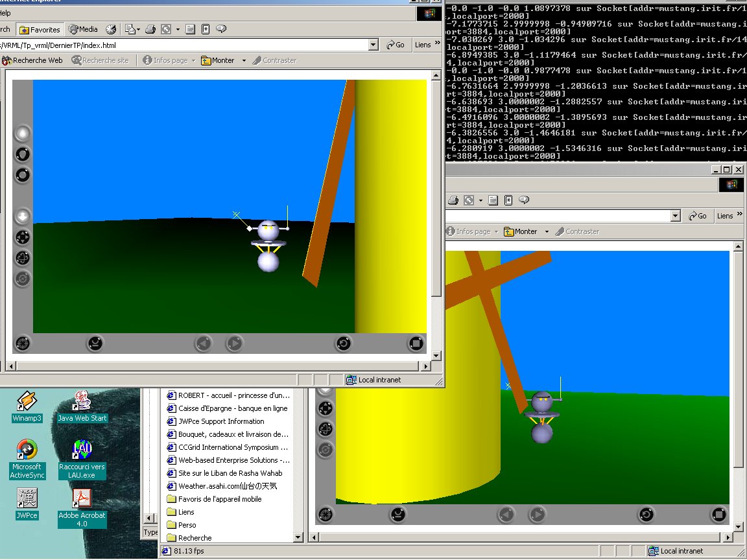Click the Restore view button in the upper-left viewer

click(x=343, y=344)
